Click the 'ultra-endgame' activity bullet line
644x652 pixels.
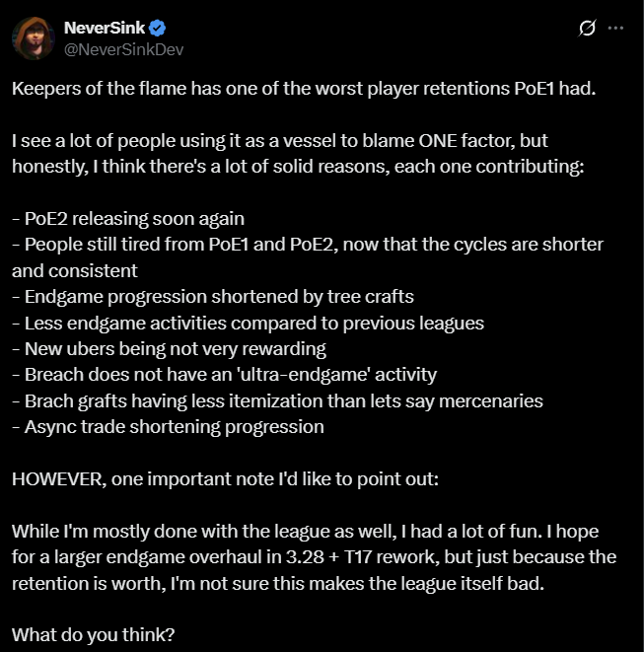click(x=225, y=375)
